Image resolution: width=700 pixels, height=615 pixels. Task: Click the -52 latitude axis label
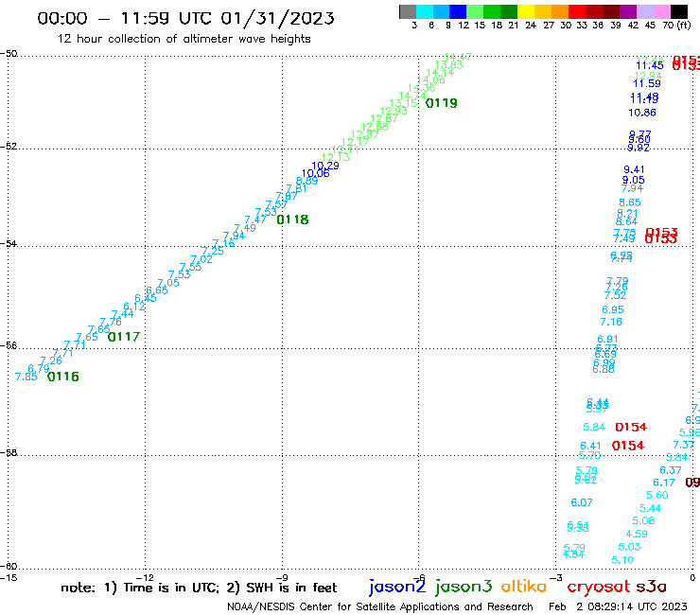[9, 147]
